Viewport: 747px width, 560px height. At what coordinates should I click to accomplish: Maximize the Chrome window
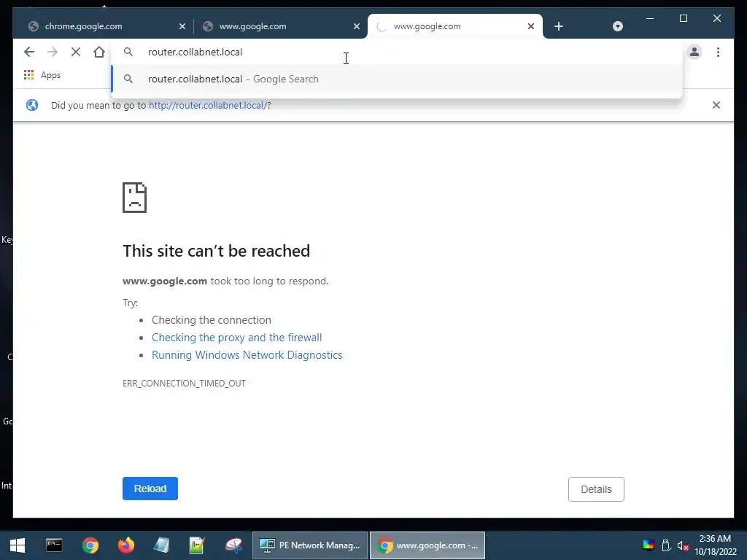tap(683, 18)
